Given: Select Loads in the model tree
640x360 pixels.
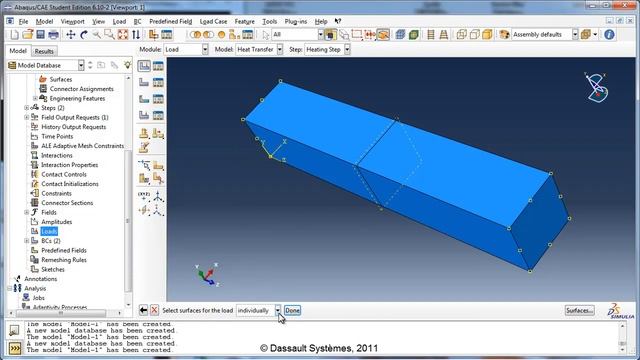Looking at the screenshot, I should coord(49,231).
